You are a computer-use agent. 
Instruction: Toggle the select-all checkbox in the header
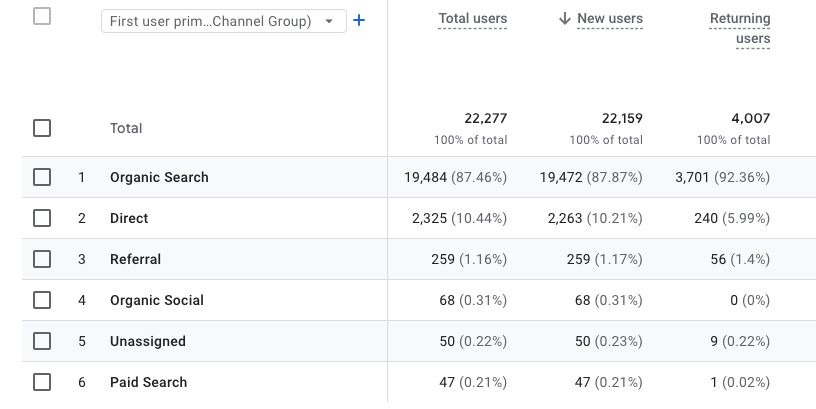point(42,16)
